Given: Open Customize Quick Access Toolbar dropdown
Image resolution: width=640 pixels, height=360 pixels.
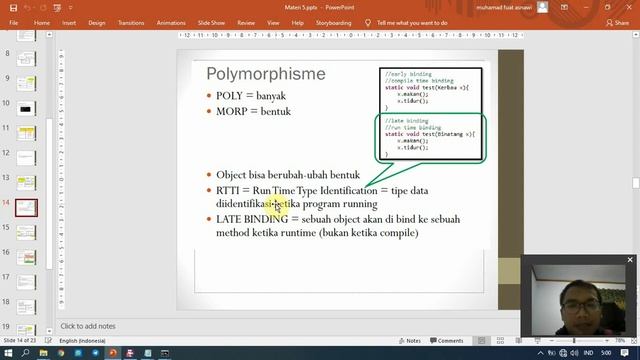Looking at the screenshot, I should pyautogui.click(x=70, y=8).
